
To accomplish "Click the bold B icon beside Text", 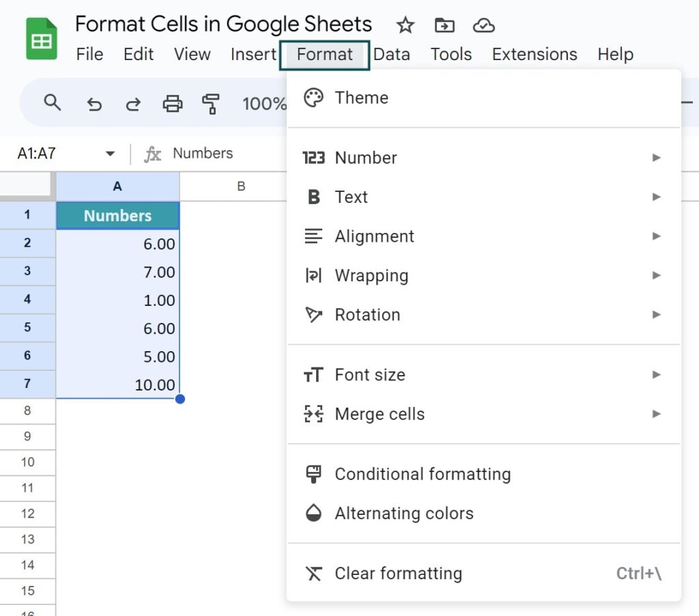I will (x=314, y=197).
